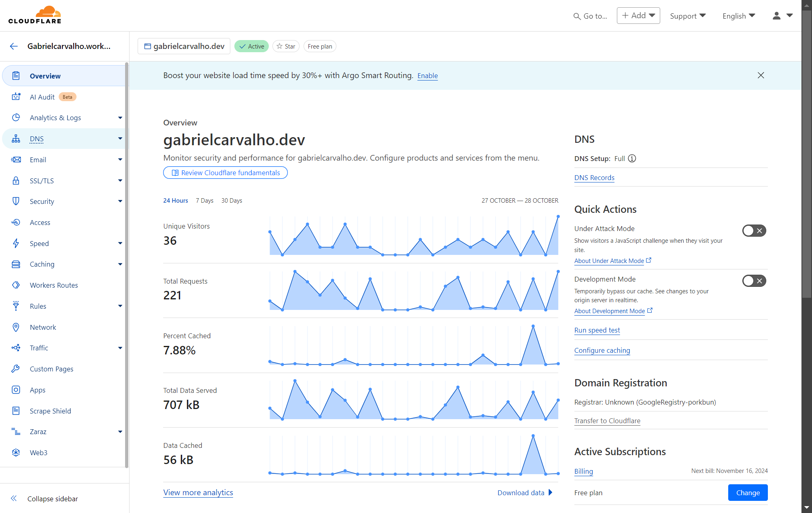The height and width of the screenshot is (513, 812).
Task: Expand the Caching sidebar section
Action: 120,264
